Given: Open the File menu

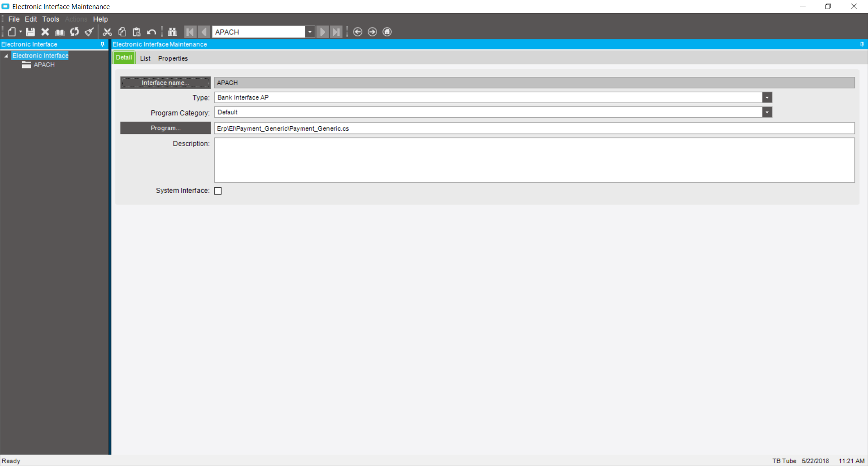Looking at the screenshot, I should (x=14, y=19).
